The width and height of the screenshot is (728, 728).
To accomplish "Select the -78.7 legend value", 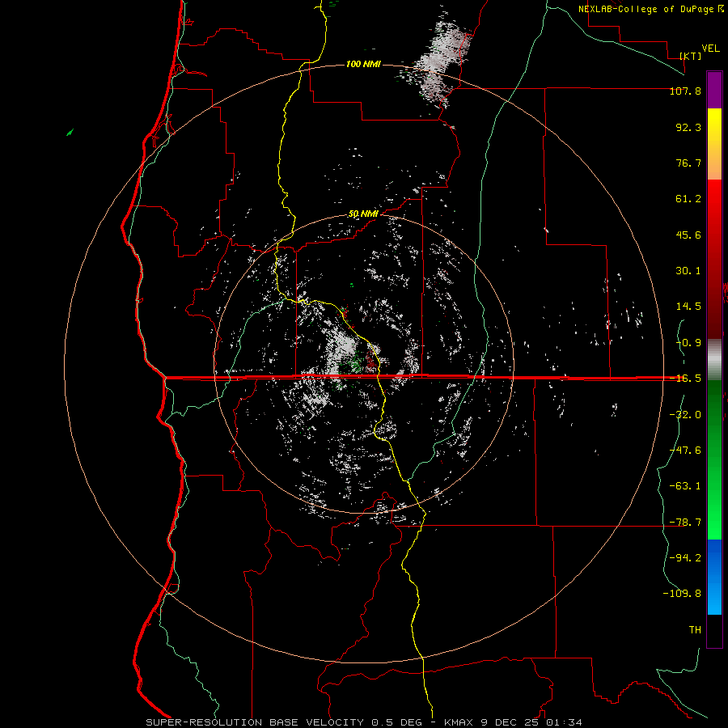I will pyautogui.click(x=685, y=523).
